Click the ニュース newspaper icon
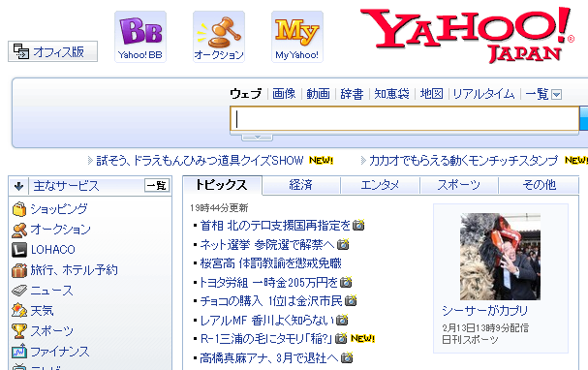588x370 pixels. (19, 291)
